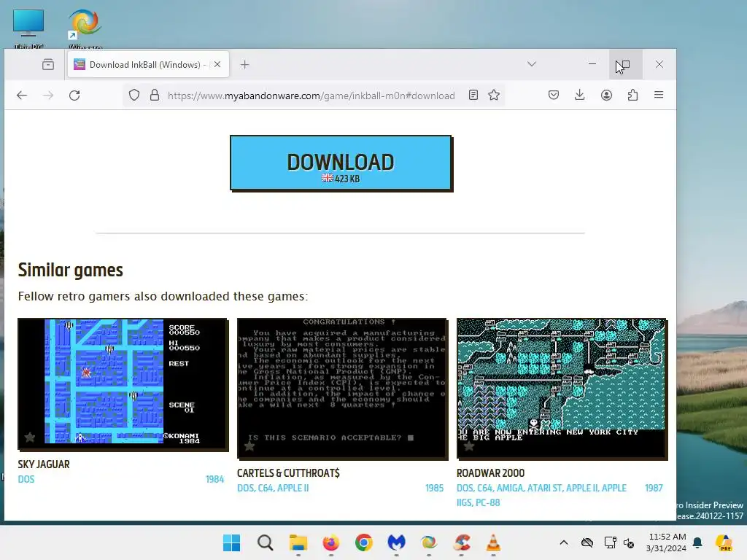
Task: Open the clock and calendar flyout
Action: click(x=667, y=542)
